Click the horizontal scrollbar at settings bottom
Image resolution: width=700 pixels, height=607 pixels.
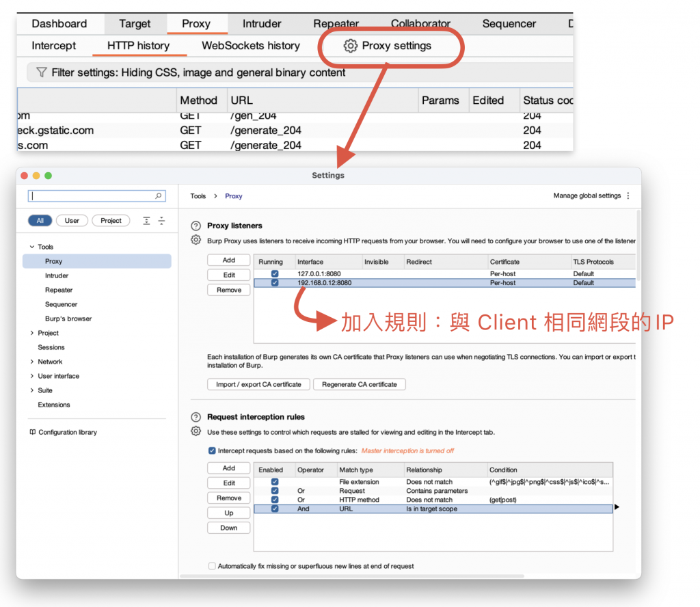[x=352, y=576]
